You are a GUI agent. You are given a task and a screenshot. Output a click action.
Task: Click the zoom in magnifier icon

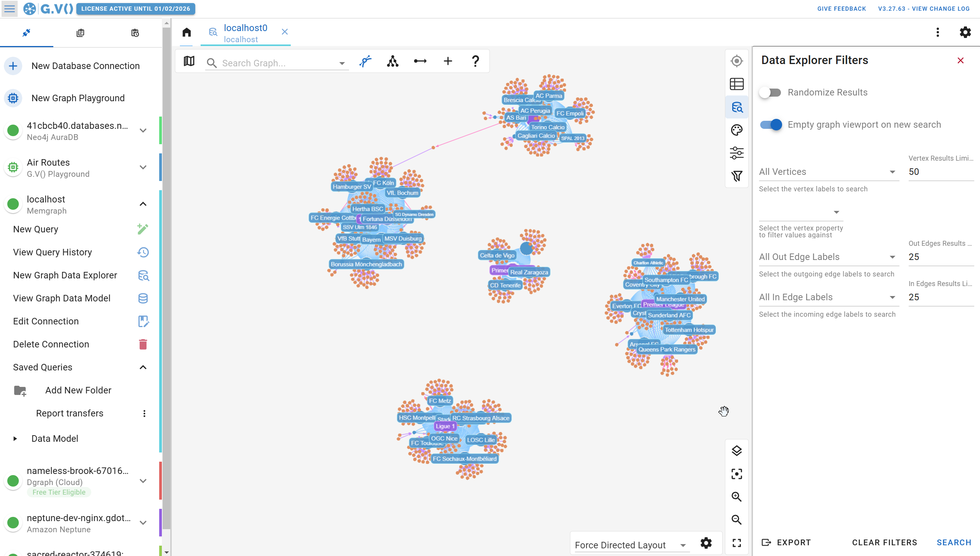736,497
